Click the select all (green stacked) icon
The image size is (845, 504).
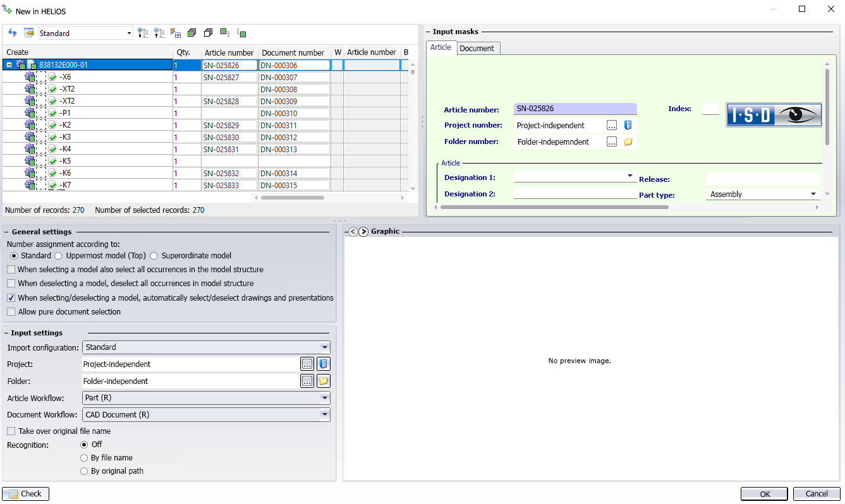[x=192, y=33]
